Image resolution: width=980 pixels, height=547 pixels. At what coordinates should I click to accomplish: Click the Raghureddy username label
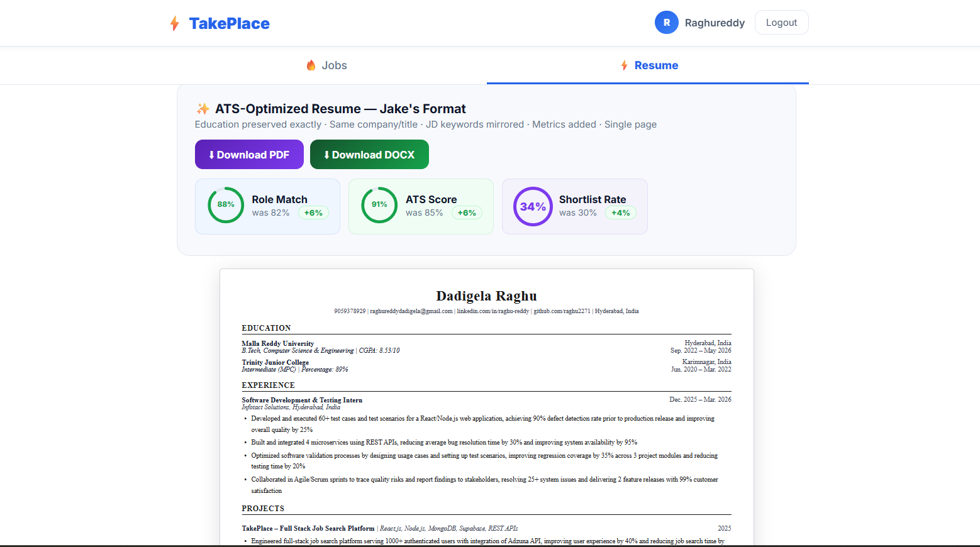pos(715,23)
